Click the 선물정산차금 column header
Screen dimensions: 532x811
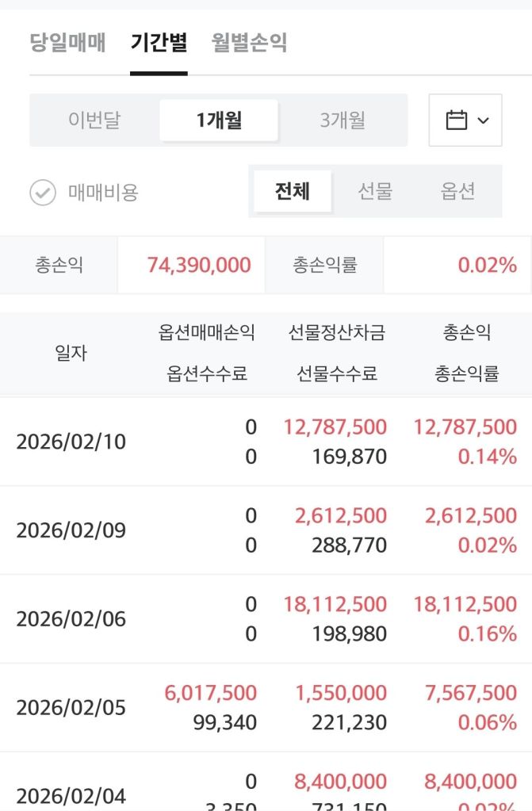337,333
